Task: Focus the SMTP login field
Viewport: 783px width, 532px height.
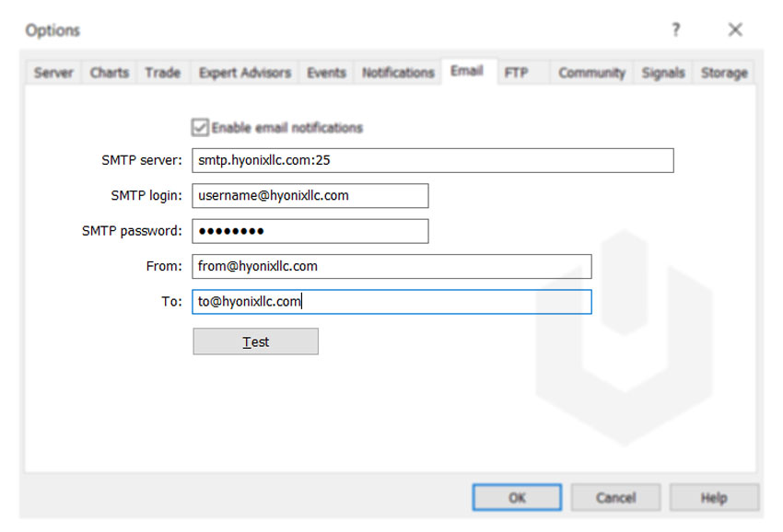Action: (x=310, y=196)
